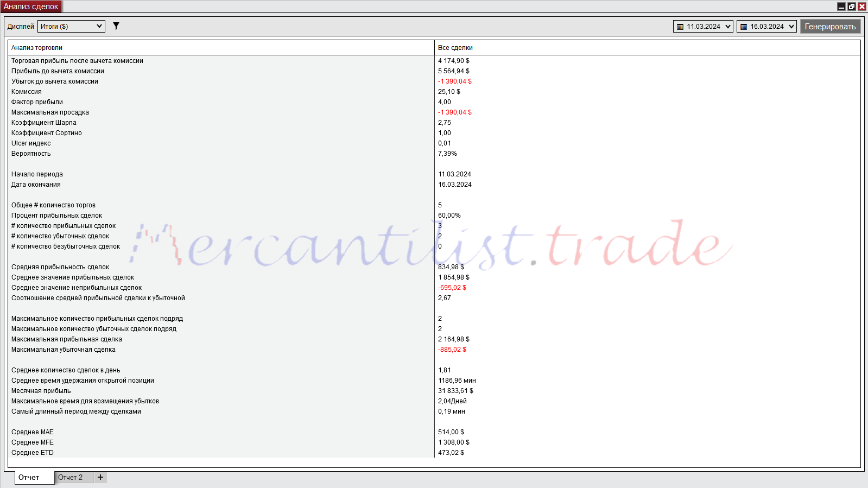Select the Максимальная просадка row
This screenshot has width=868, height=488.
[50, 112]
